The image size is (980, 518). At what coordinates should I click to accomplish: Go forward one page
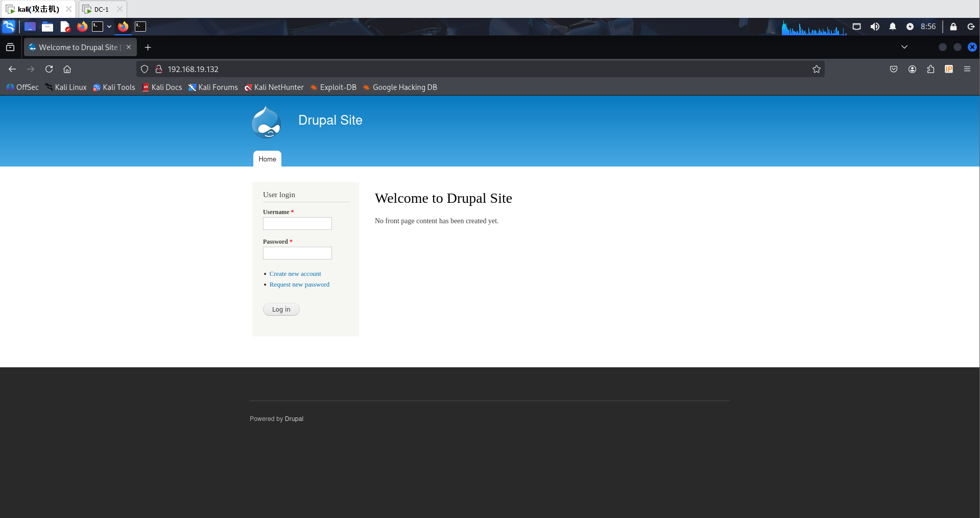click(31, 69)
